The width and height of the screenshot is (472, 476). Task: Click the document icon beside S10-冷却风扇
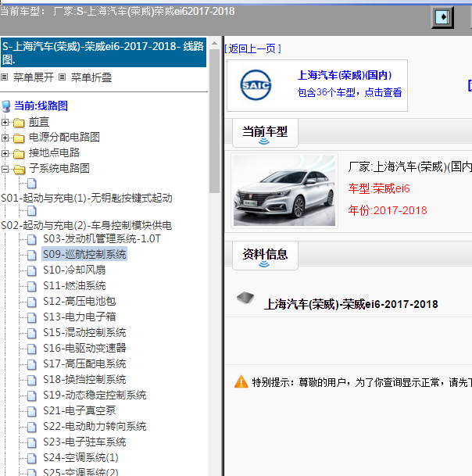pos(31,270)
